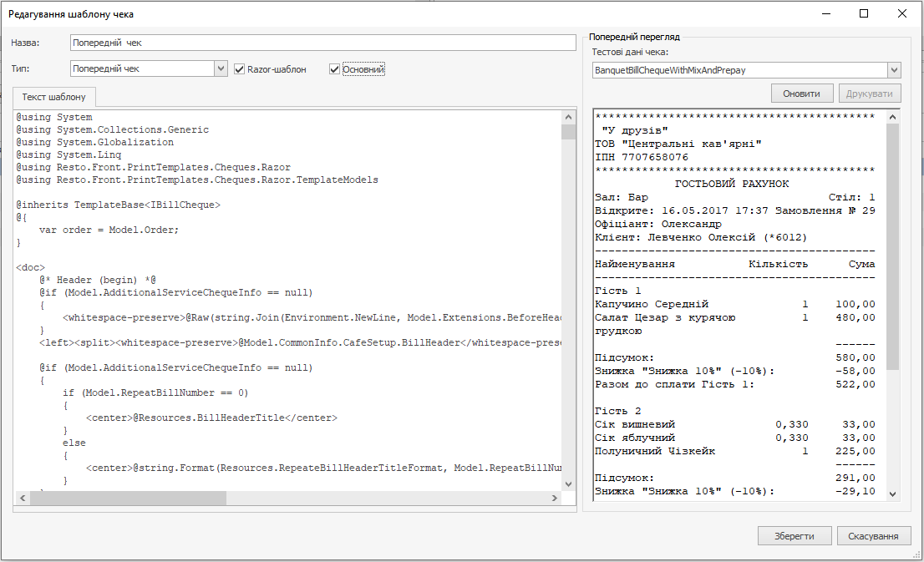924x562 pixels.
Task: Click the receipt preview's scroll up arrow
Action: click(893, 116)
